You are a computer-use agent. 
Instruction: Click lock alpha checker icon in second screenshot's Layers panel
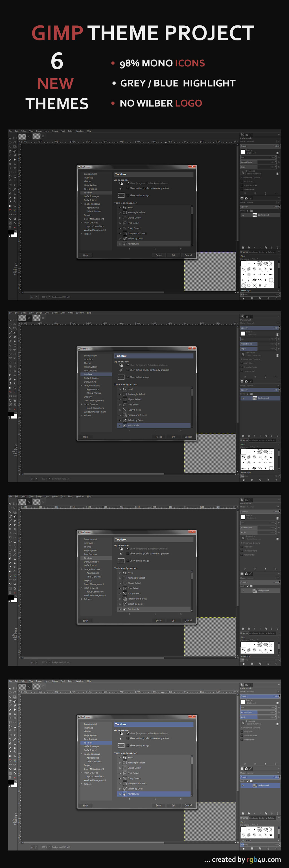tap(251, 394)
